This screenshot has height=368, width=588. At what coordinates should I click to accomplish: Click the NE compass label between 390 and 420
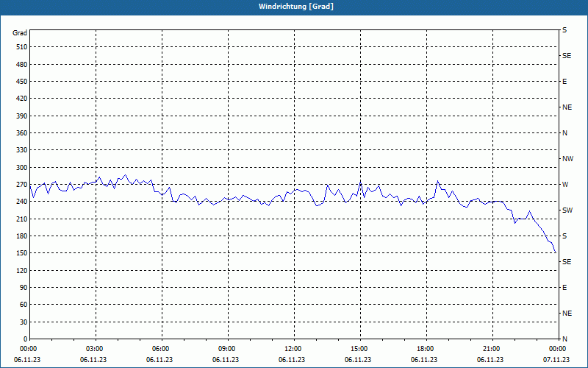pyautogui.click(x=567, y=107)
